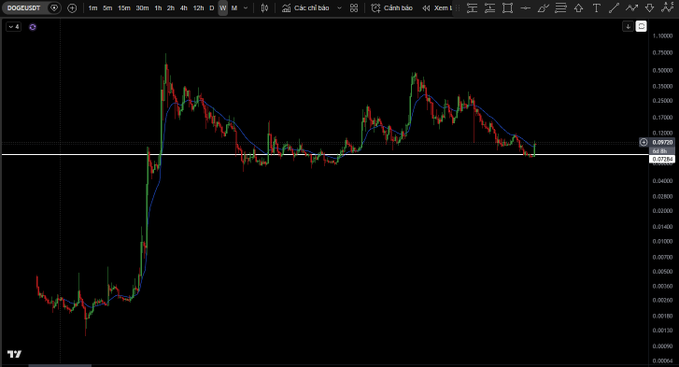Select the arrow up marker tool

(x=579, y=8)
